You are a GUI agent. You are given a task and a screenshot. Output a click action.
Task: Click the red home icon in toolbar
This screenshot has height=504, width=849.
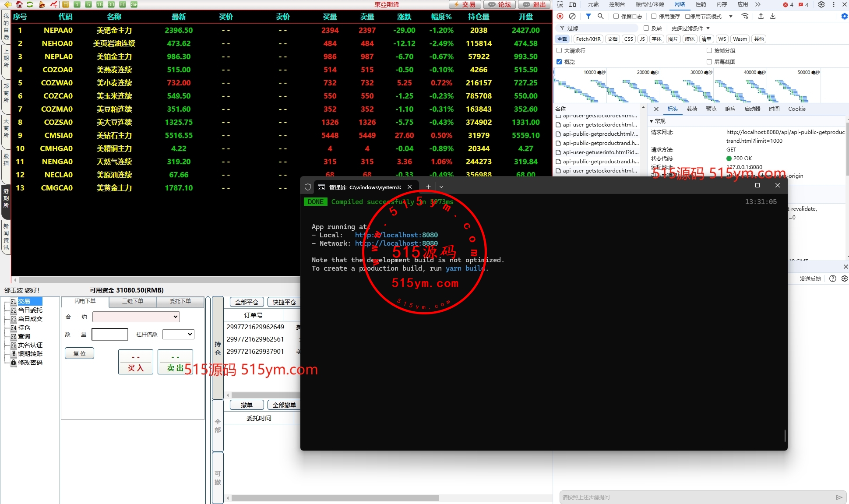[19, 4]
